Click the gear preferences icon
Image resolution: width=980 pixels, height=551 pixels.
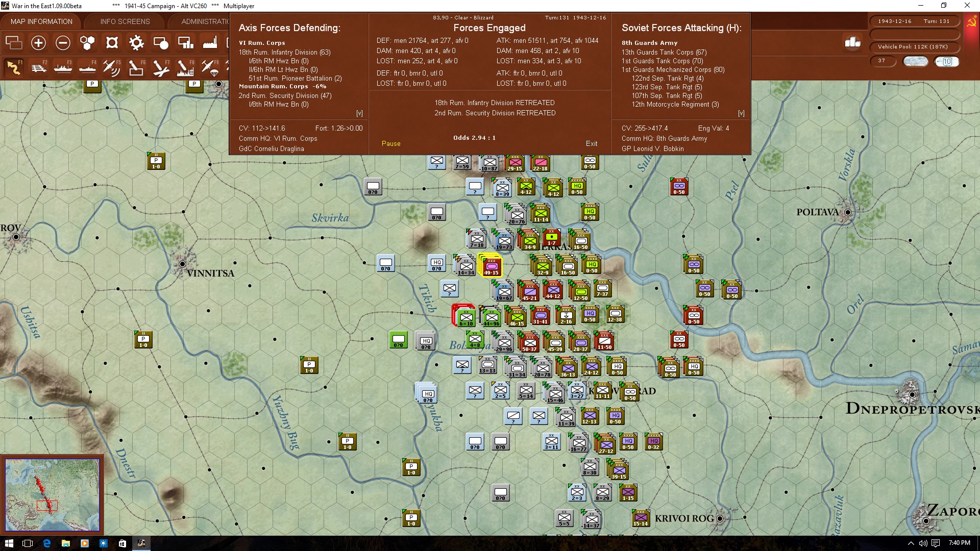tap(136, 43)
